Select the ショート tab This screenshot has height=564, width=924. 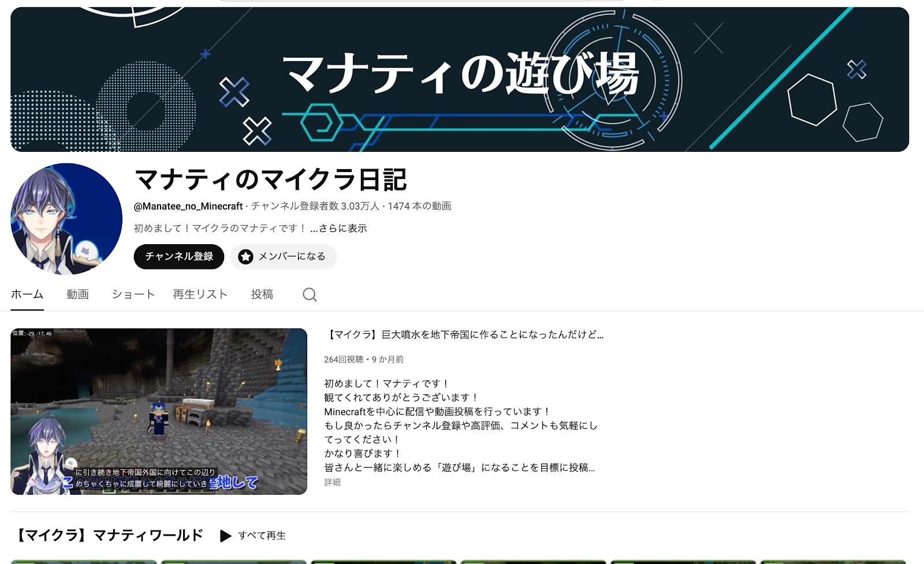[133, 294]
